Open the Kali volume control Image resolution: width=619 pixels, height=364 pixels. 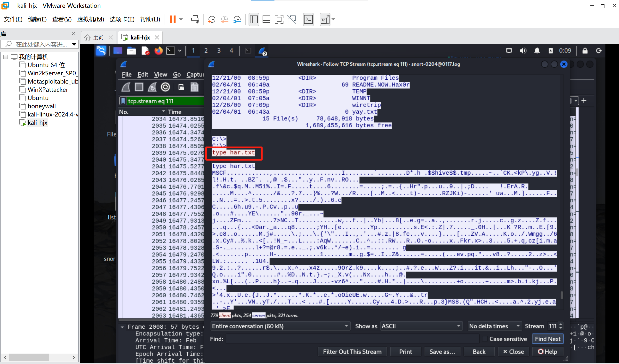523,51
